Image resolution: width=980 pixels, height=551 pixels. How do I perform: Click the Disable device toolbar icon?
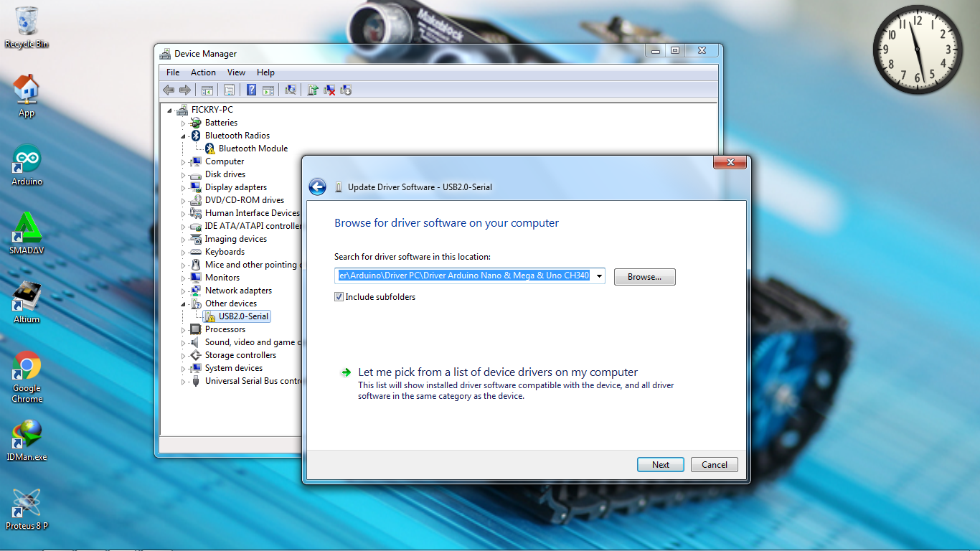click(345, 90)
